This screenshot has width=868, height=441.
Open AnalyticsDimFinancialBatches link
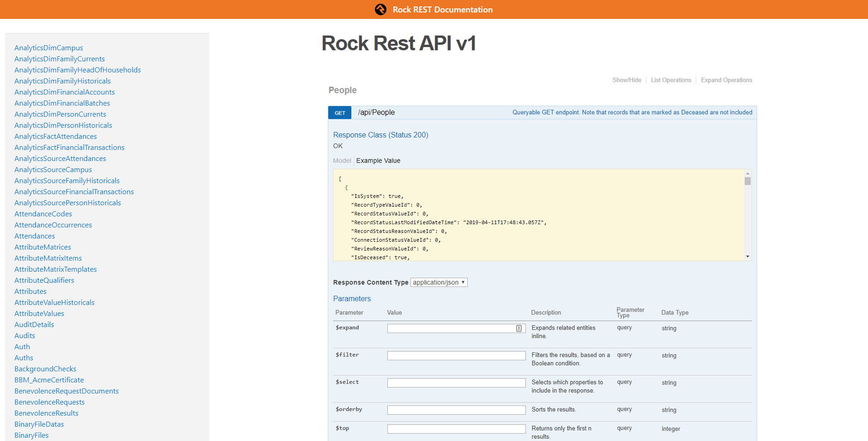pyautogui.click(x=62, y=103)
